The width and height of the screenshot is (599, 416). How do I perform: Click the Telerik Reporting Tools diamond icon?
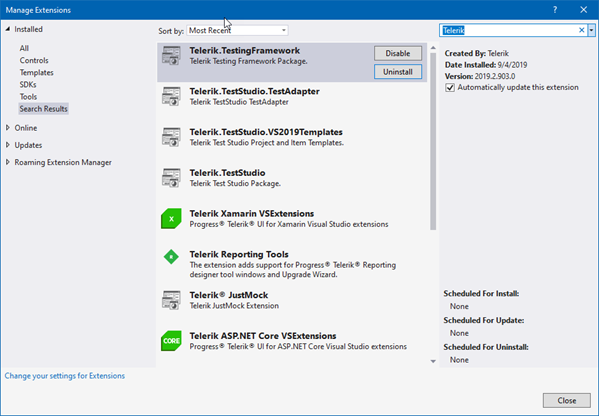tap(171, 257)
